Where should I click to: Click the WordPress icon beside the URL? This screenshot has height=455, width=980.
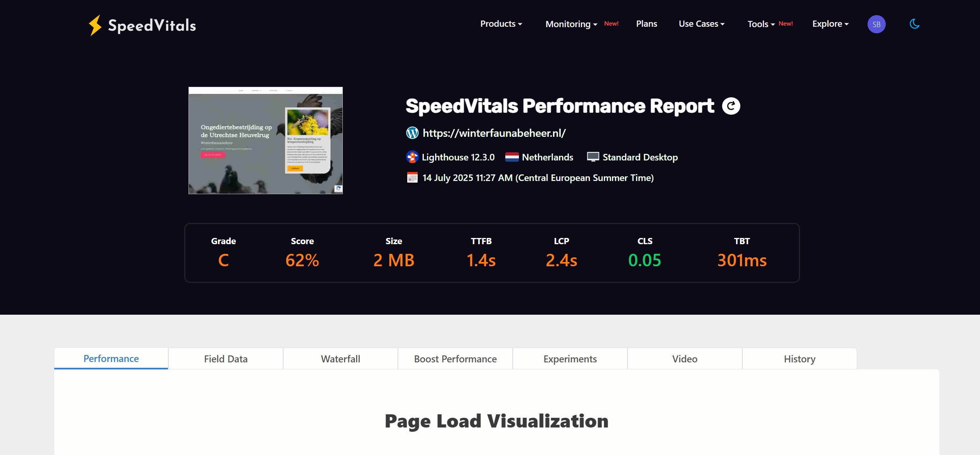412,133
